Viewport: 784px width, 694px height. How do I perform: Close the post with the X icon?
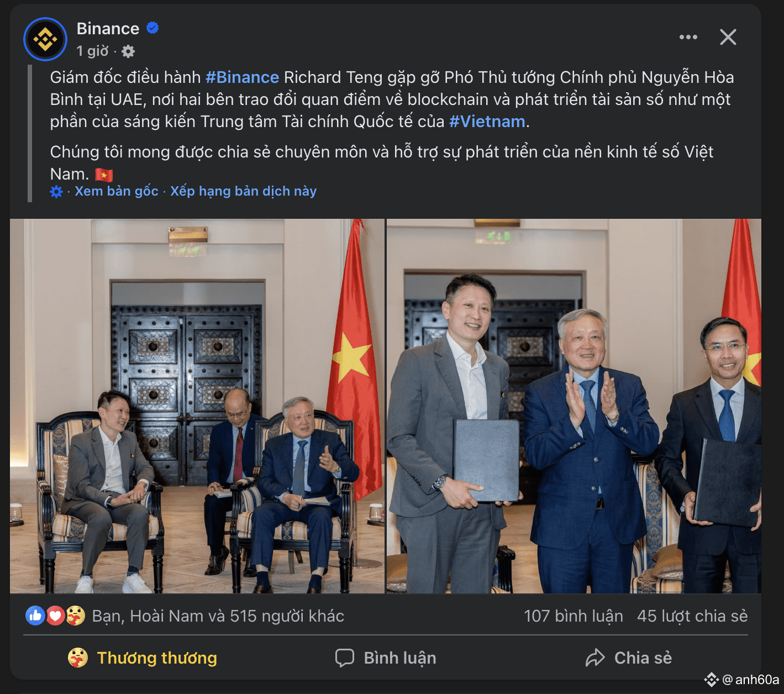coord(728,37)
